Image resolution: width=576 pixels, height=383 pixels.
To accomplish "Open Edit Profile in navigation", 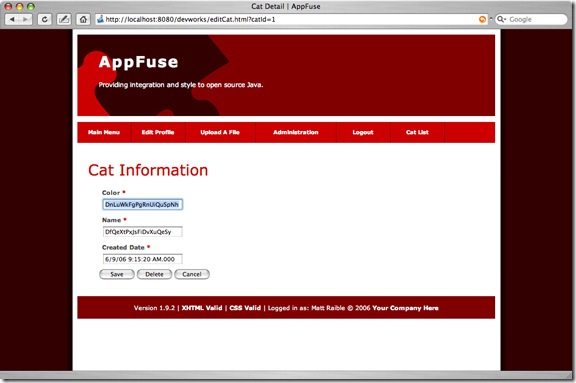I will tap(158, 132).
